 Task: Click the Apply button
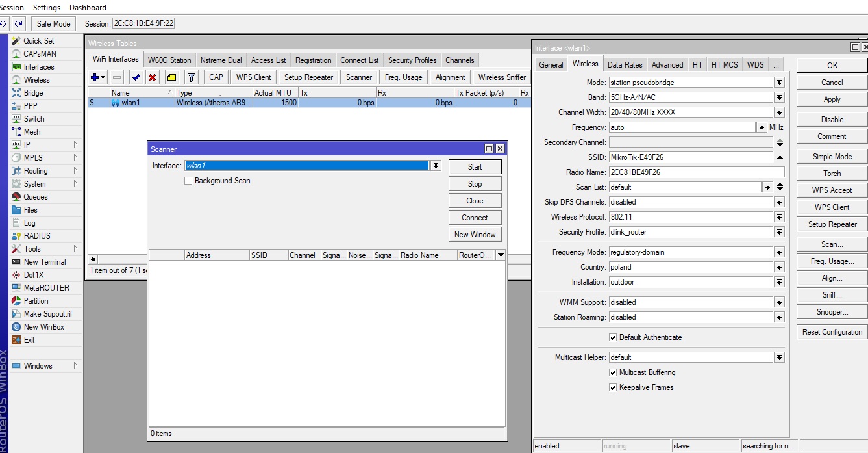pyautogui.click(x=832, y=99)
